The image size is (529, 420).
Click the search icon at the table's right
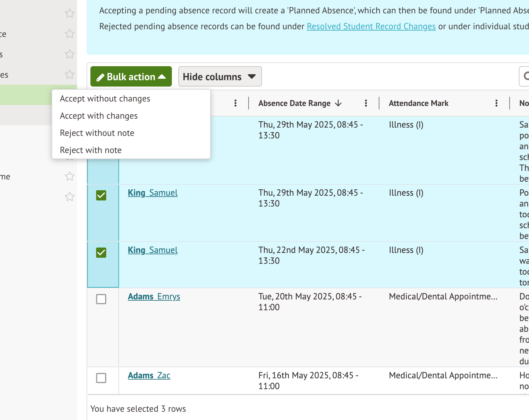525,76
